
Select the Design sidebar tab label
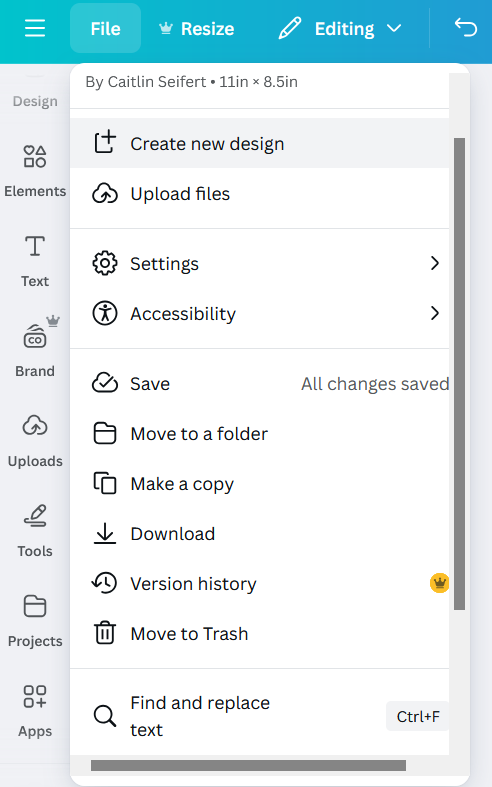pyautogui.click(x=35, y=101)
